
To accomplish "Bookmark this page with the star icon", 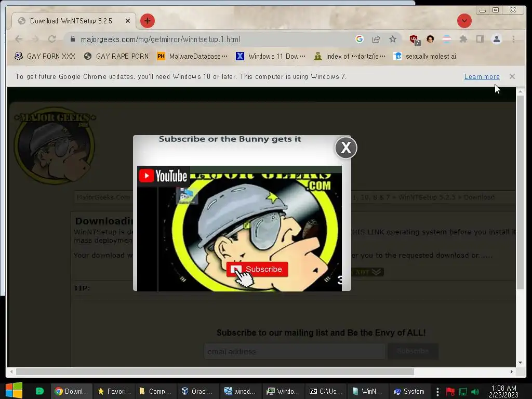I will 393,39.
